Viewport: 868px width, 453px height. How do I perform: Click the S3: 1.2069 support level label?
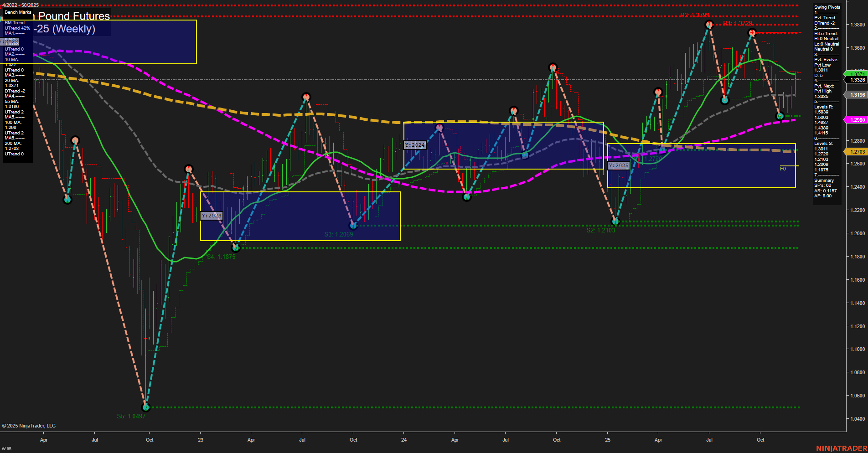click(x=339, y=234)
